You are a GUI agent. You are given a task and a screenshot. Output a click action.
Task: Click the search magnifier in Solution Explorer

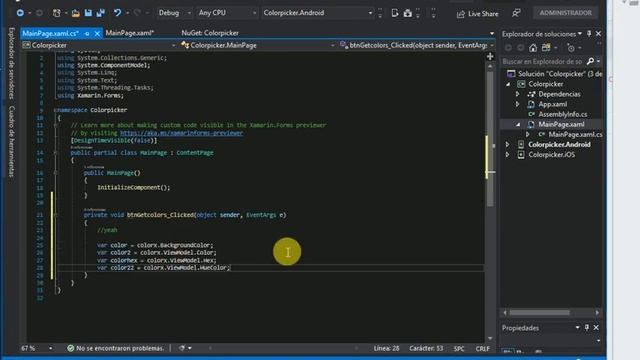coord(590,61)
